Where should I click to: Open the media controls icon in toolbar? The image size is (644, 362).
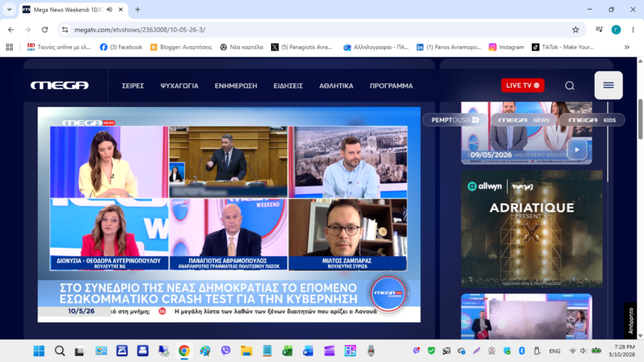coord(599,30)
